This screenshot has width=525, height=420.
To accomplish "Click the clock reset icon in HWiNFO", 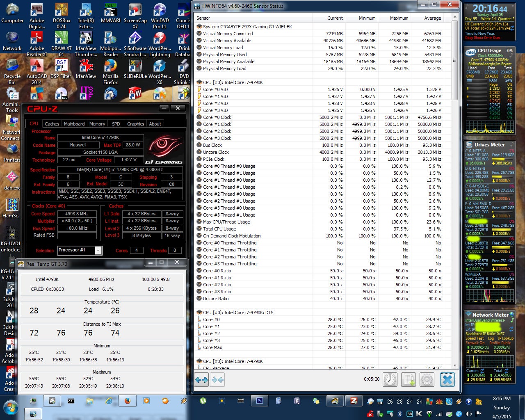I will (x=390, y=380).
